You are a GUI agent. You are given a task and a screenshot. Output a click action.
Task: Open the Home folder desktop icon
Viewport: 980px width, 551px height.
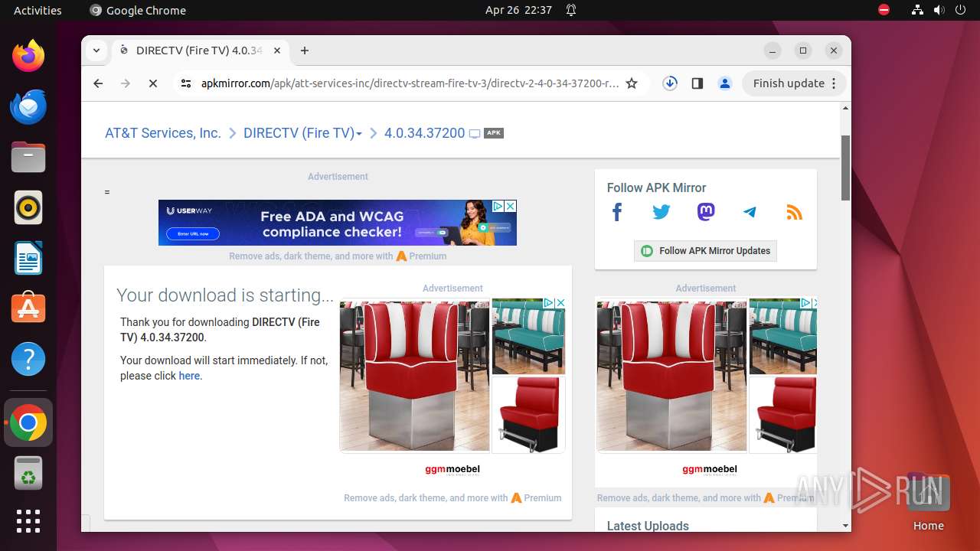[x=928, y=503]
